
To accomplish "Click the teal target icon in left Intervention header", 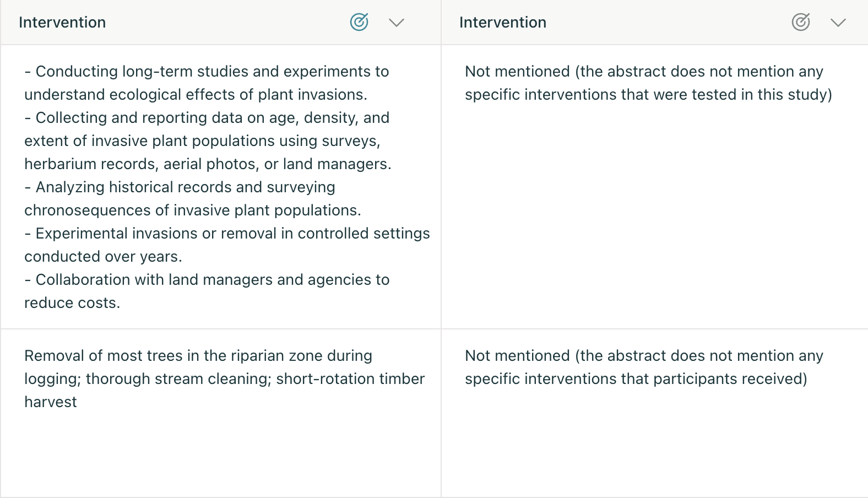I will click(x=359, y=22).
